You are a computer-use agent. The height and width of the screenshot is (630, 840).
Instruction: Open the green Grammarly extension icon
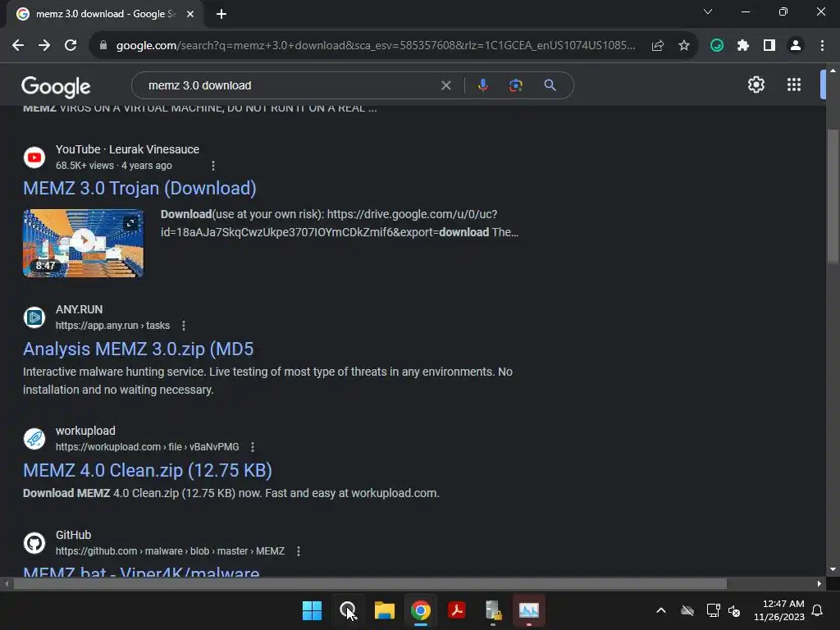717,46
